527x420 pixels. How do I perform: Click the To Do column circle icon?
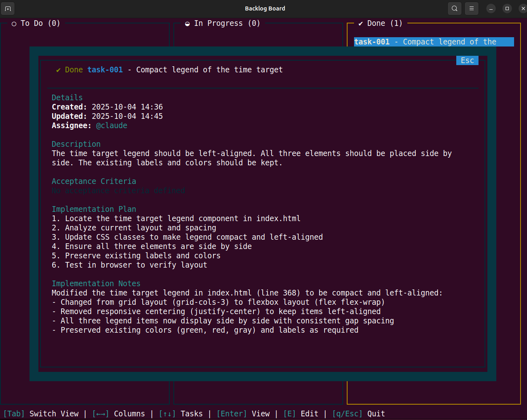[x=14, y=24]
